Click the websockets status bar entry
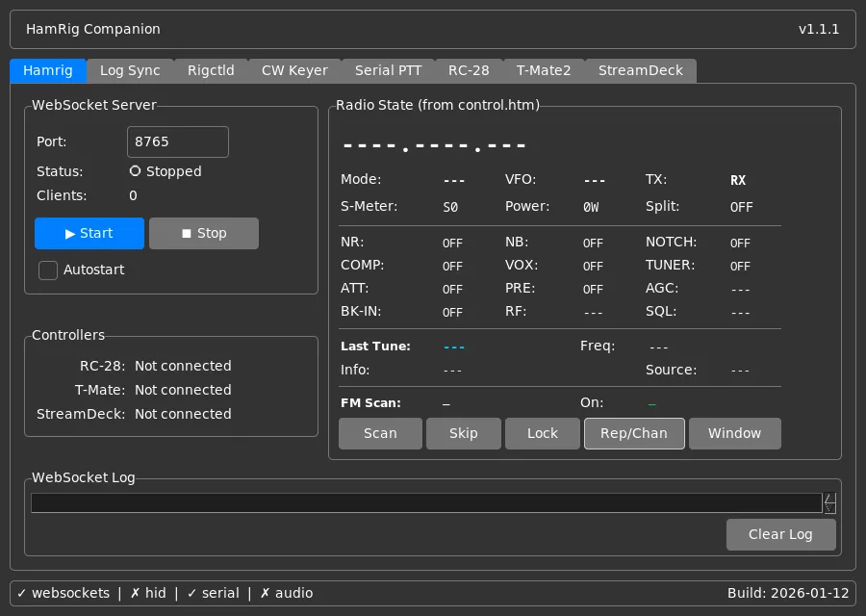This screenshot has height=616, width=866. pos(64,593)
